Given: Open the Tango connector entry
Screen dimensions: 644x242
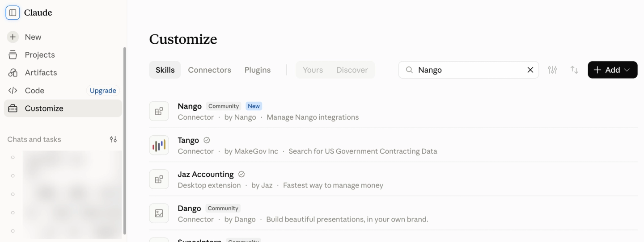Looking at the screenshot, I should coord(393,145).
